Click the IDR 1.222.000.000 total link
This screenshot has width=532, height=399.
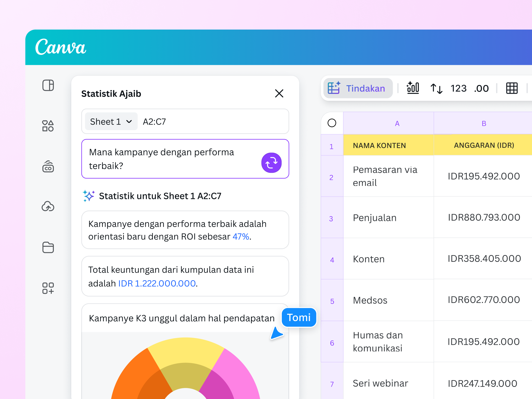(x=157, y=283)
